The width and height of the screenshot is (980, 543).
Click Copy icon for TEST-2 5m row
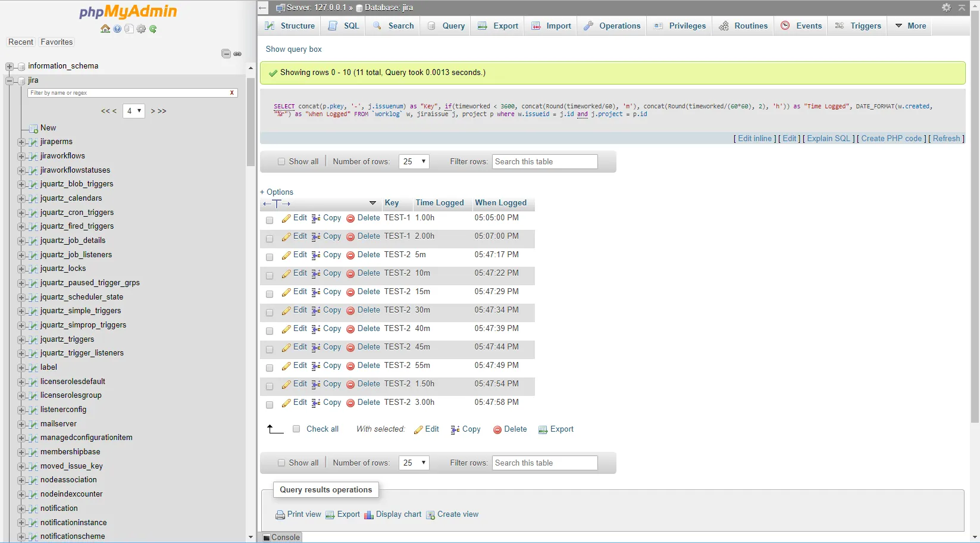(316, 255)
